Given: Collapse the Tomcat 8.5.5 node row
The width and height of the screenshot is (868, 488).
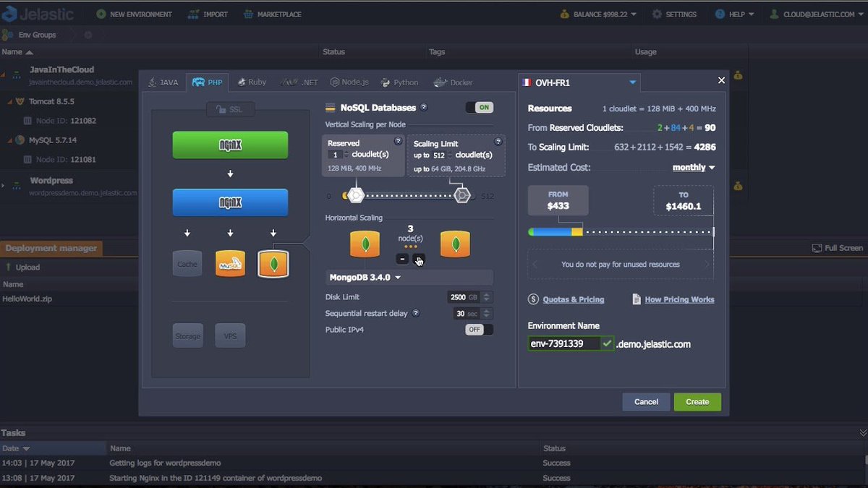Looking at the screenshot, I should 10,102.
